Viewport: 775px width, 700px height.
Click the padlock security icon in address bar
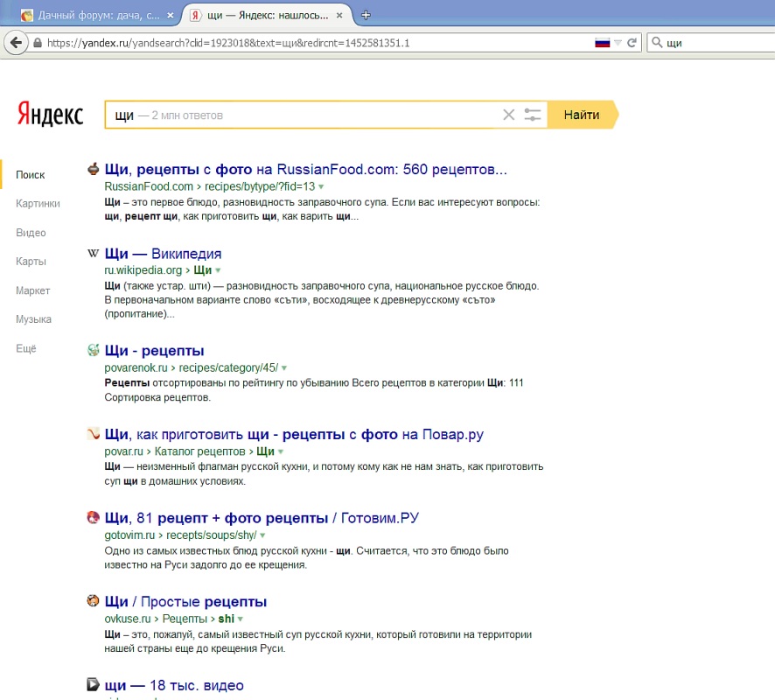tap(38, 43)
